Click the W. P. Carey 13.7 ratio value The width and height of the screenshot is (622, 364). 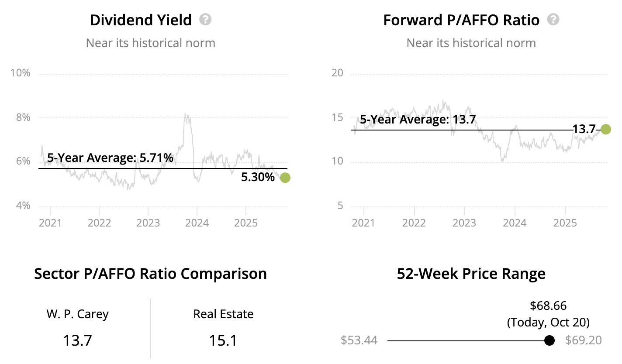coord(77,340)
